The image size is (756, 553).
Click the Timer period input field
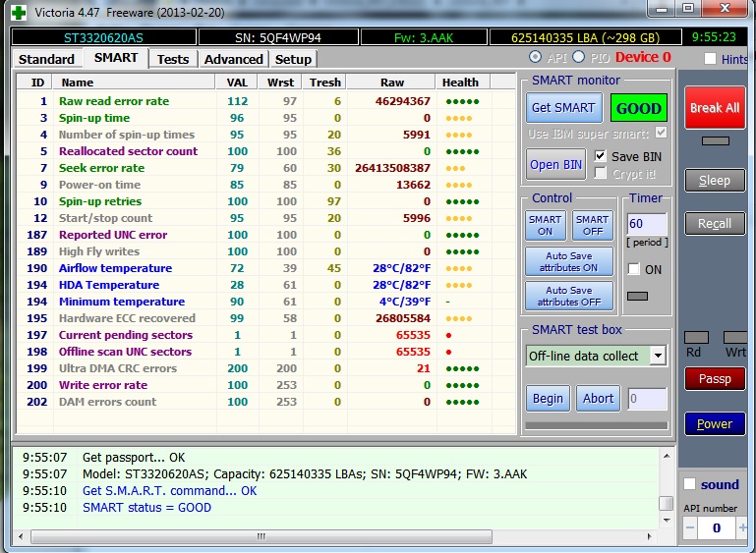click(x=647, y=224)
